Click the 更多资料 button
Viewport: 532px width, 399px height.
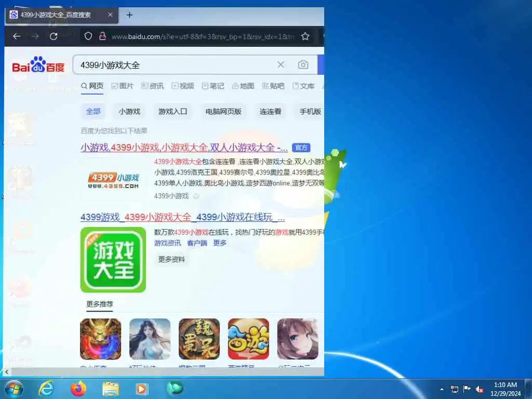pyautogui.click(x=171, y=260)
